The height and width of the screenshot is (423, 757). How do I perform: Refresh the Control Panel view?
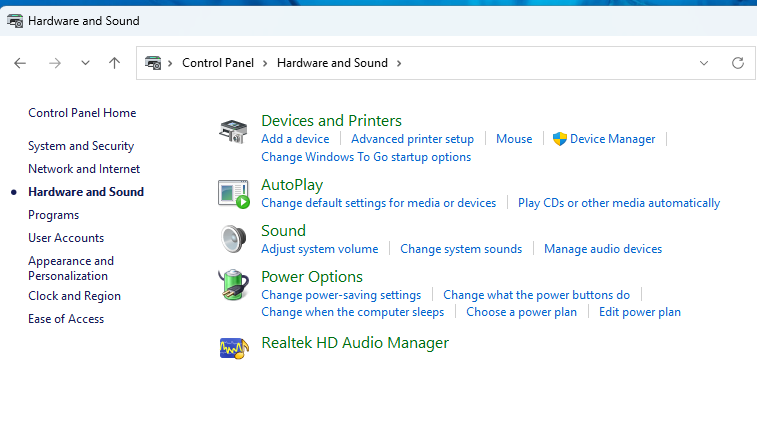(x=738, y=63)
